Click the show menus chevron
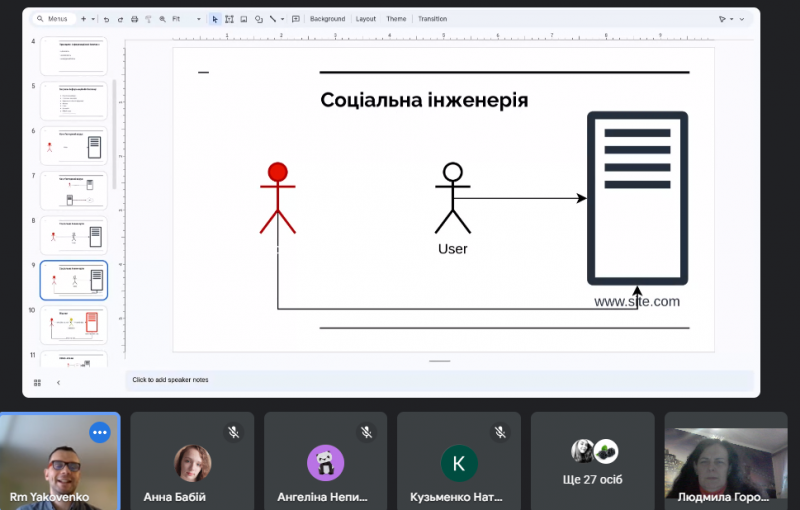 [742, 19]
